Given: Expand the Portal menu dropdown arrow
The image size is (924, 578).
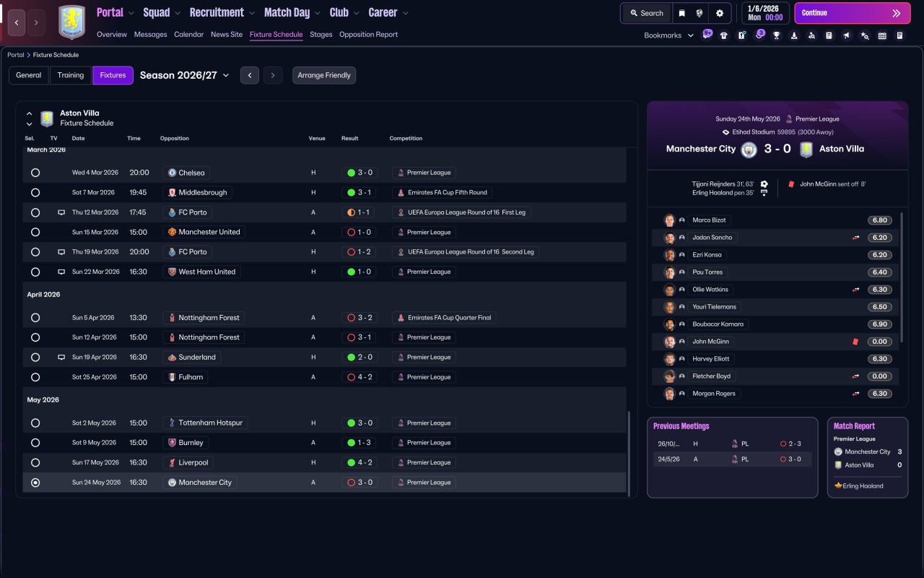Looking at the screenshot, I should (131, 13).
